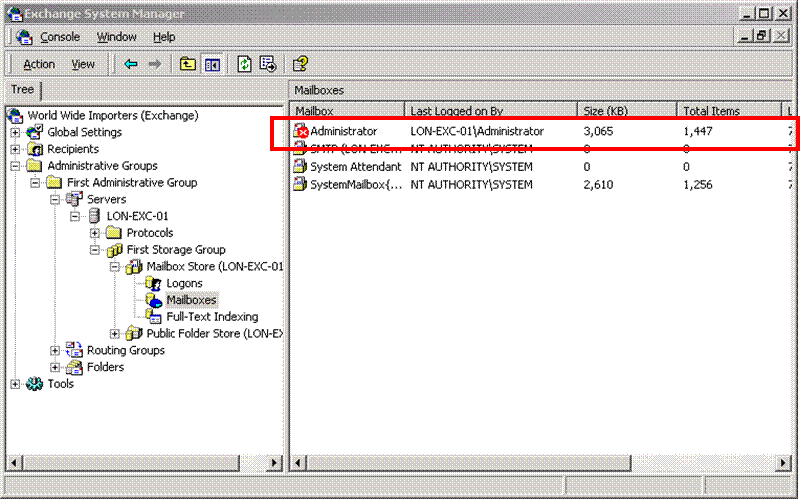Click the mailbox list horizontal scrollbar thumb
The height and width of the screenshot is (499, 800).
click(468, 463)
